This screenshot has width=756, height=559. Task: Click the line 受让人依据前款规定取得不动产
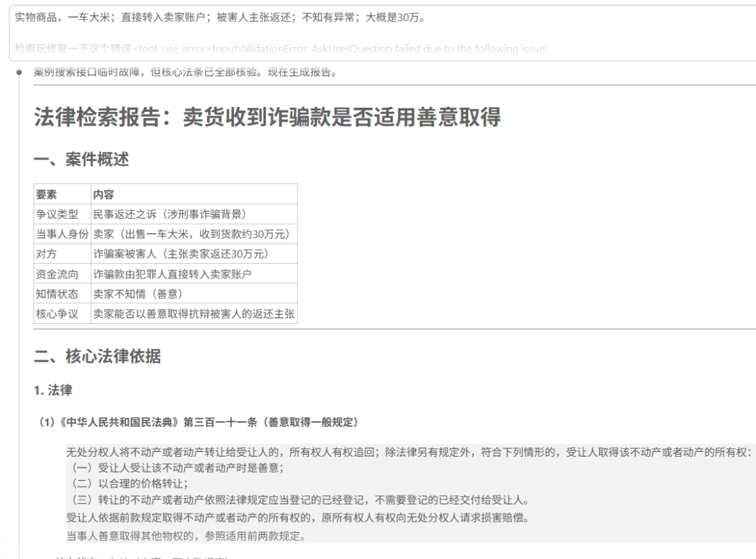coord(298,518)
